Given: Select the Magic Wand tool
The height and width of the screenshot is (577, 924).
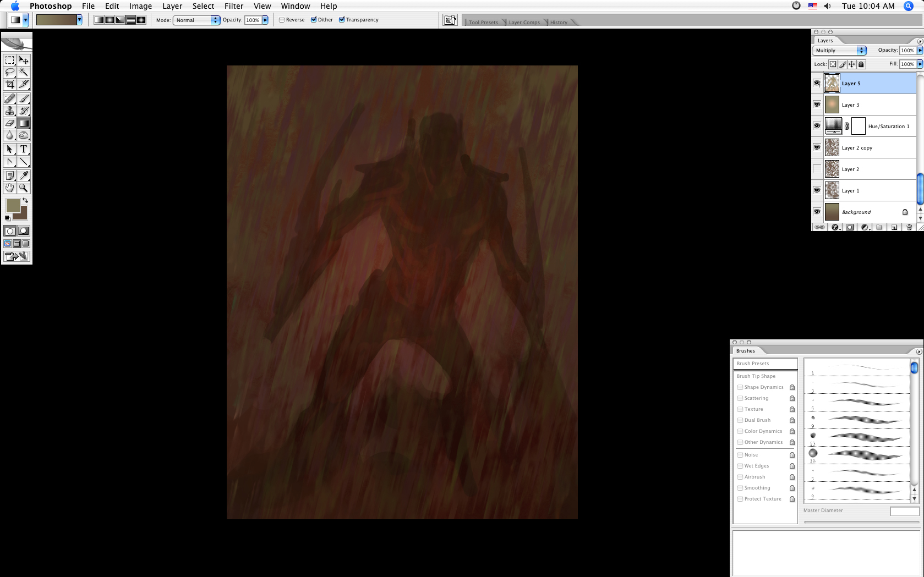Looking at the screenshot, I should (24, 72).
